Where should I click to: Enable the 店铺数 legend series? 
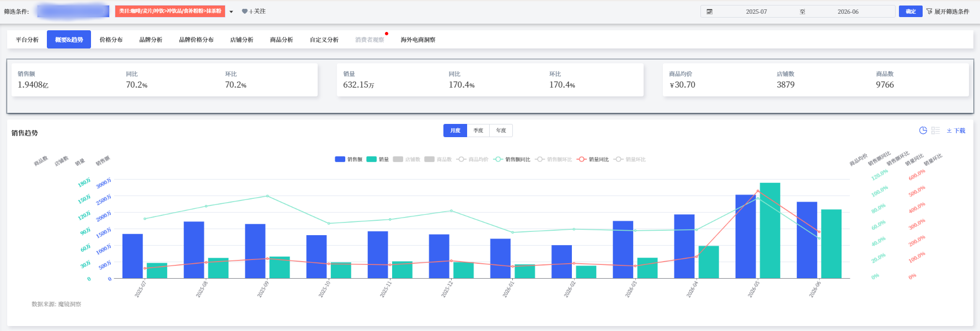[x=406, y=159]
